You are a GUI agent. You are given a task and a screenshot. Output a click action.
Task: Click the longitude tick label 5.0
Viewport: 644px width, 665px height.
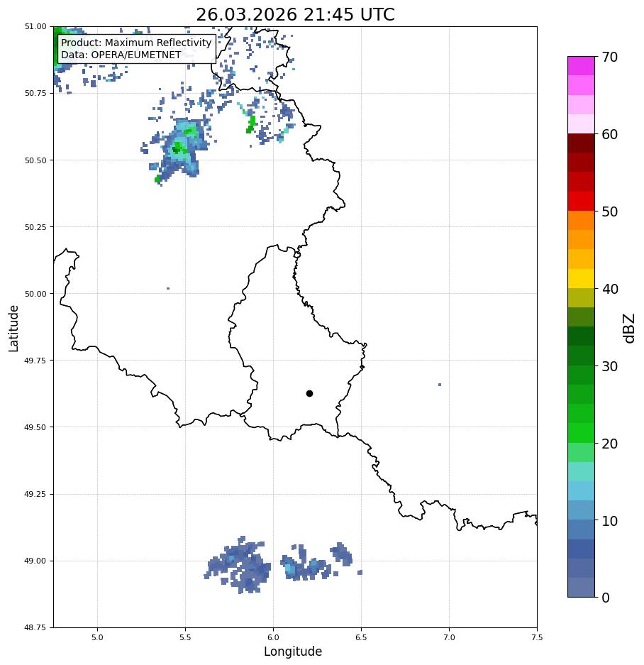click(97, 637)
